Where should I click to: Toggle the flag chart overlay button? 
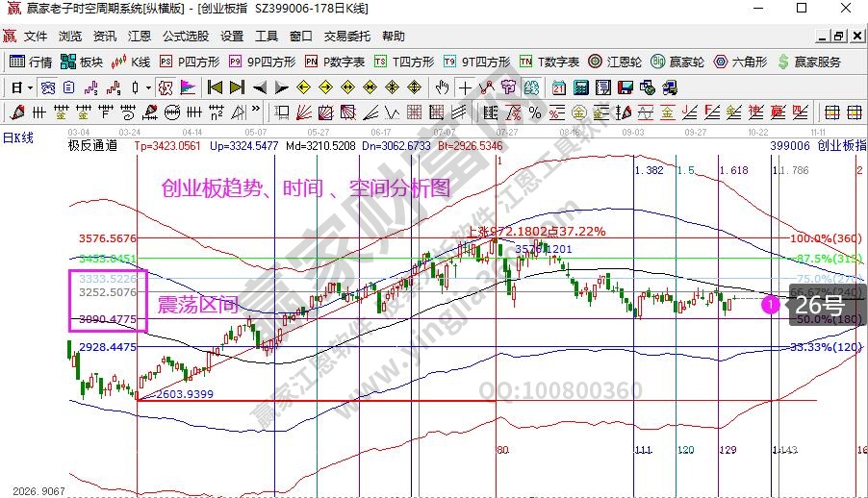(x=188, y=87)
